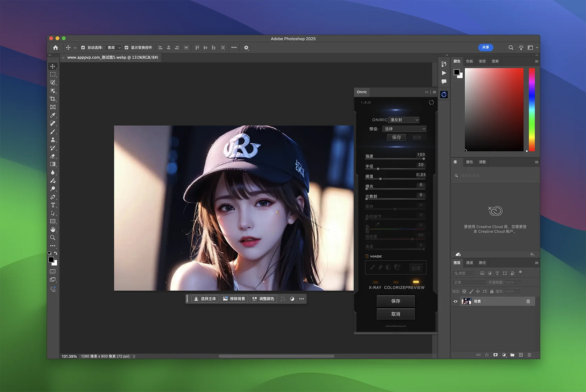Open the opacity 不透明度 dropdown arrow
Screen dimensions: 586x392
click(x=519, y=282)
